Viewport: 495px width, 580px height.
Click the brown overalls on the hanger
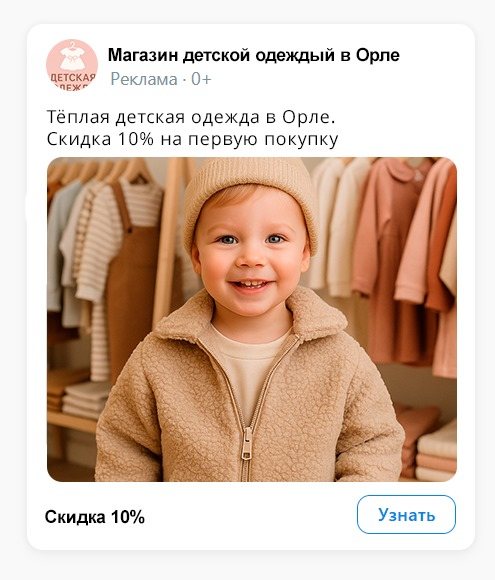click(x=133, y=281)
